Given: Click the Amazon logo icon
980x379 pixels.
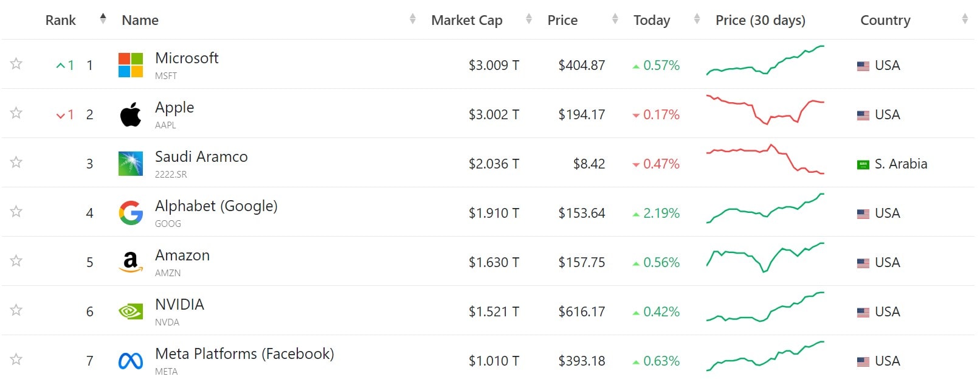Looking at the screenshot, I should tap(131, 262).
